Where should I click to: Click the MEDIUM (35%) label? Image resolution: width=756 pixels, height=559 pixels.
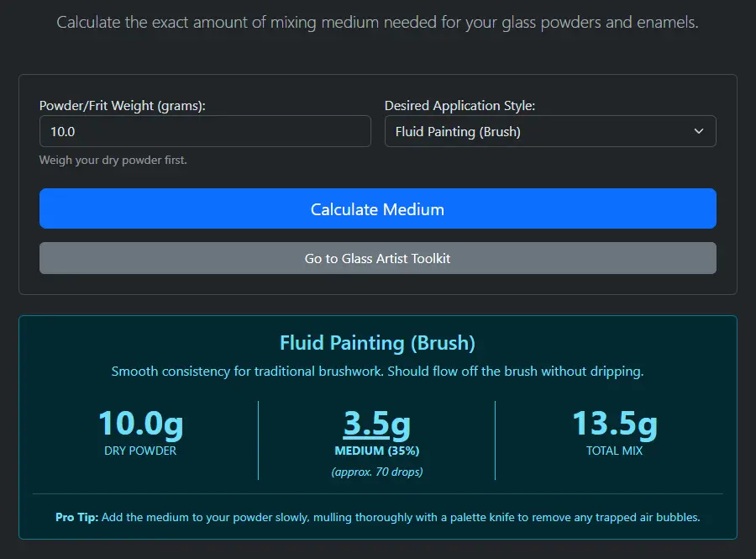[378, 451]
